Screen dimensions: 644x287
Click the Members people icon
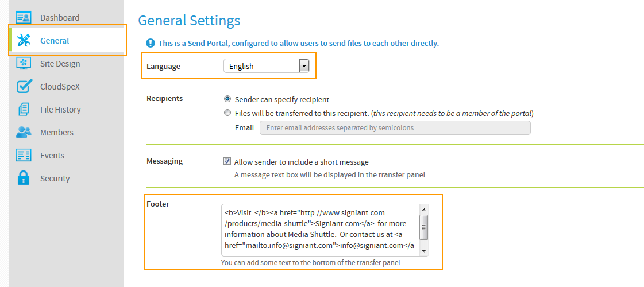pyautogui.click(x=24, y=132)
